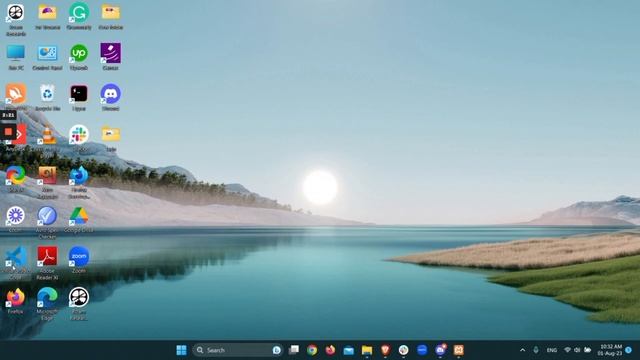Switch to Brave browser on the taskbar
The image size is (640, 360).
385,350
